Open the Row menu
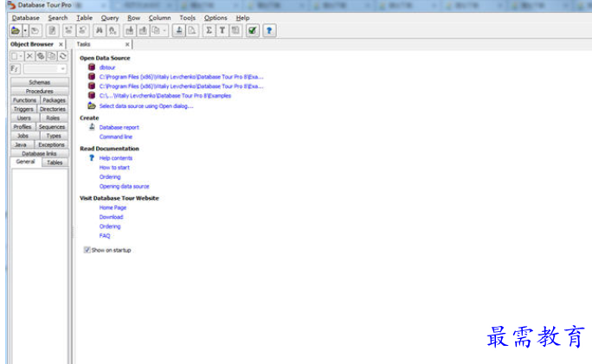Image resolution: width=592 pixels, height=364 pixels. (133, 18)
